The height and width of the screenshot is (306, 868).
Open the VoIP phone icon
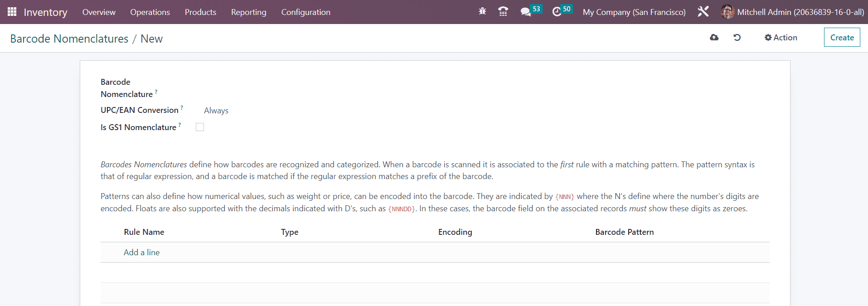click(x=503, y=12)
